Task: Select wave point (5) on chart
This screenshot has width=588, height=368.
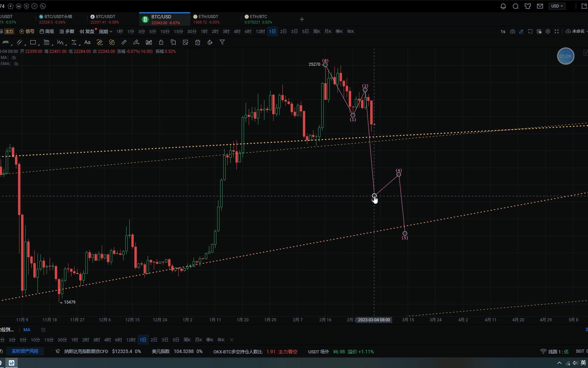Action: pyautogui.click(x=405, y=233)
